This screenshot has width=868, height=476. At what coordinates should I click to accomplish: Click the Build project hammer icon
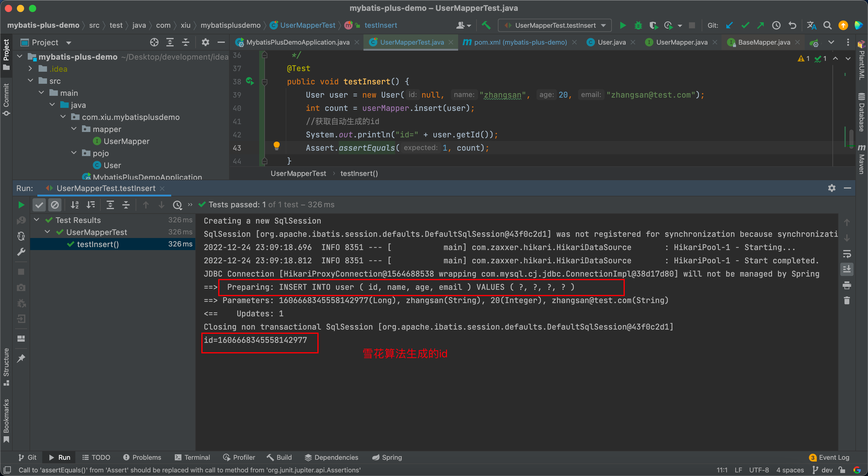(x=486, y=25)
